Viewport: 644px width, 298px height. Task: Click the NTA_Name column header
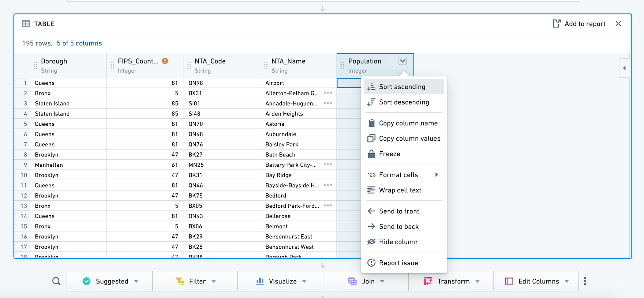pyautogui.click(x=299, y=66)
